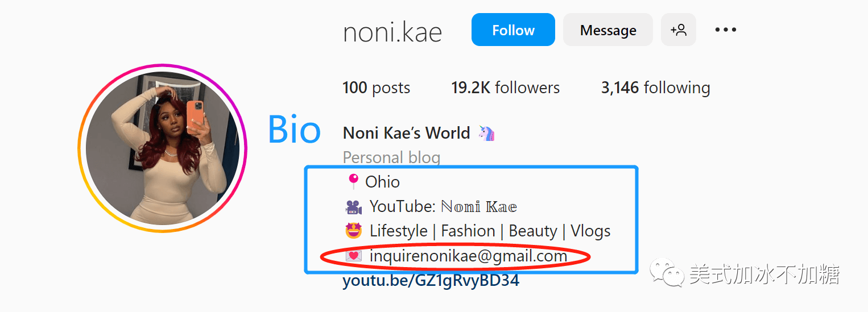Click the 100 posts count
The image size is (868, 312).
pos(376,88)
